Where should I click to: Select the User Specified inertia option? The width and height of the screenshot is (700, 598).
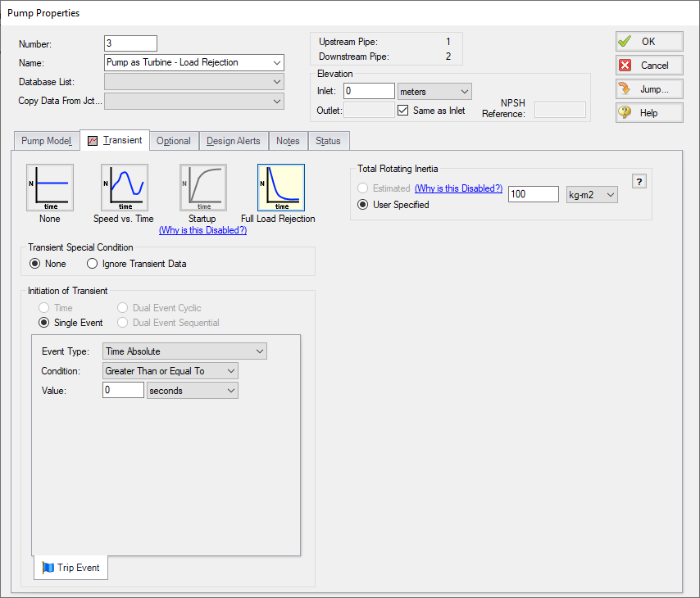tap(362, 205)
